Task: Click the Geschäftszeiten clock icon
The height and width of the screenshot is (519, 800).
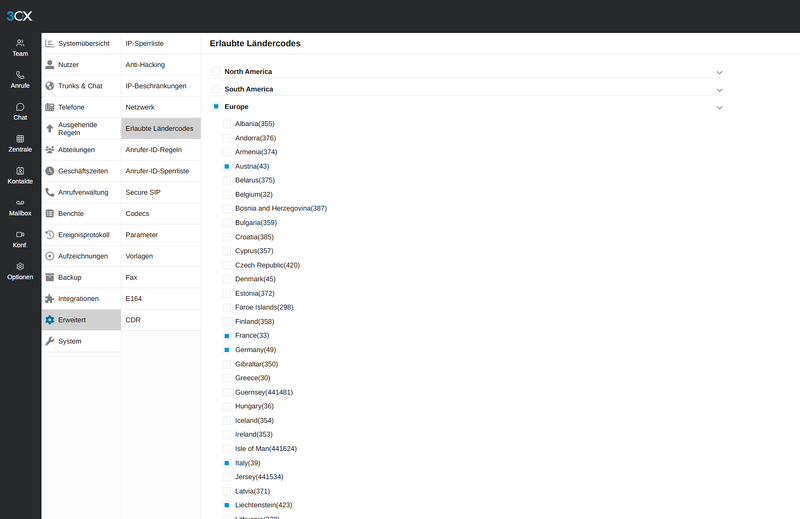Action: point(49,171)
